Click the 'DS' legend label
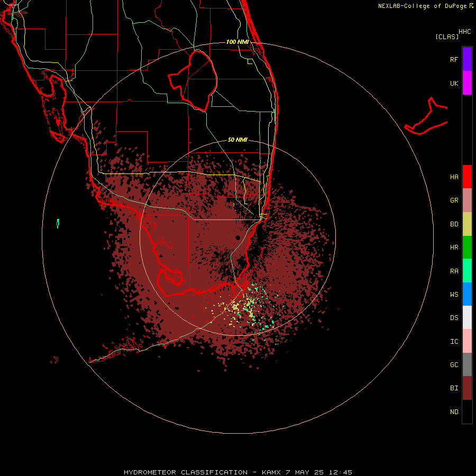Screen dimensions: 476x476 point(454,318)
